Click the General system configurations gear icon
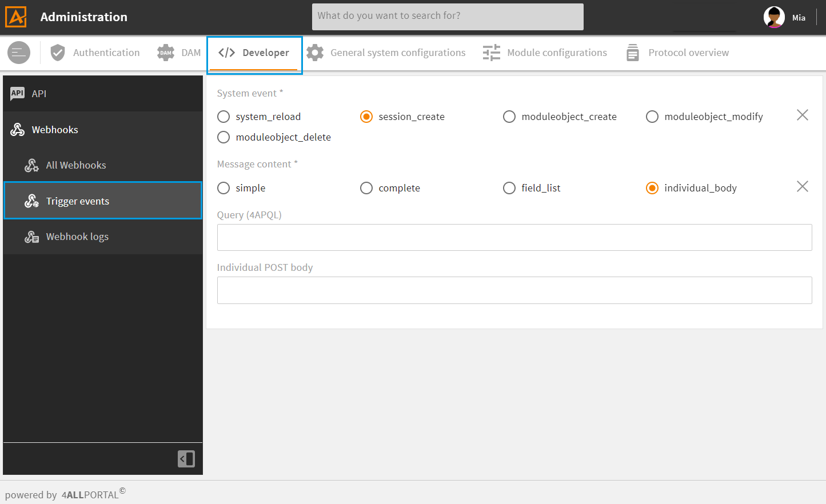 point(315,53)
